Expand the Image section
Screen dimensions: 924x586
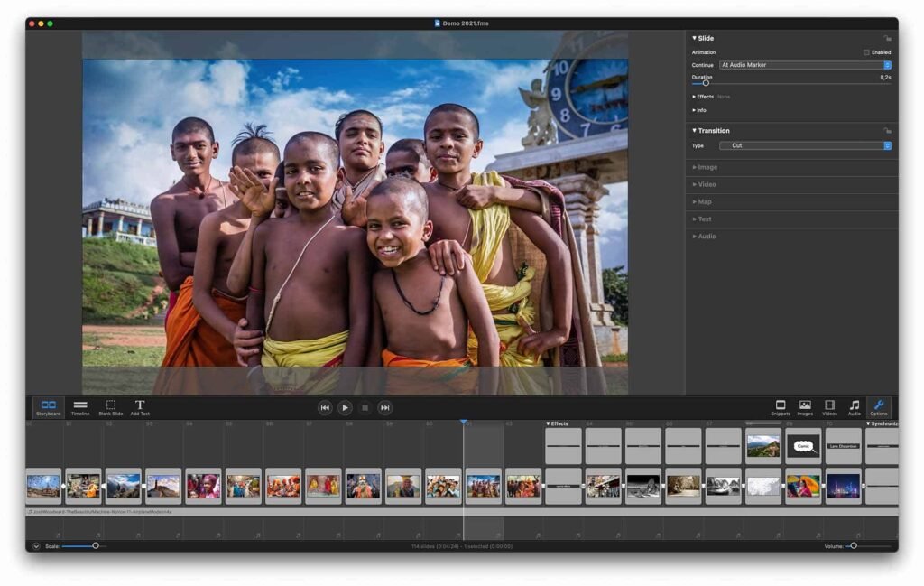pos(704,166)
